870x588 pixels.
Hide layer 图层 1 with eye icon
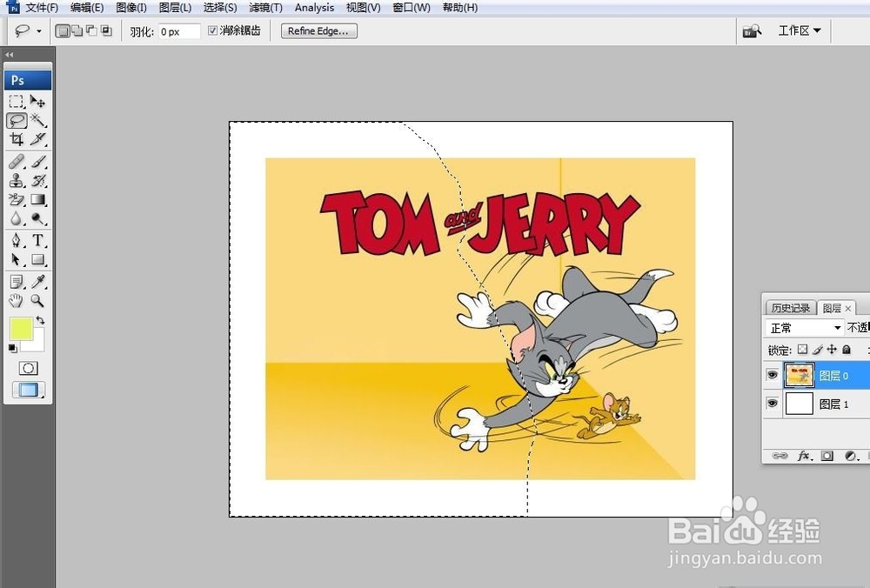point(772,403)
